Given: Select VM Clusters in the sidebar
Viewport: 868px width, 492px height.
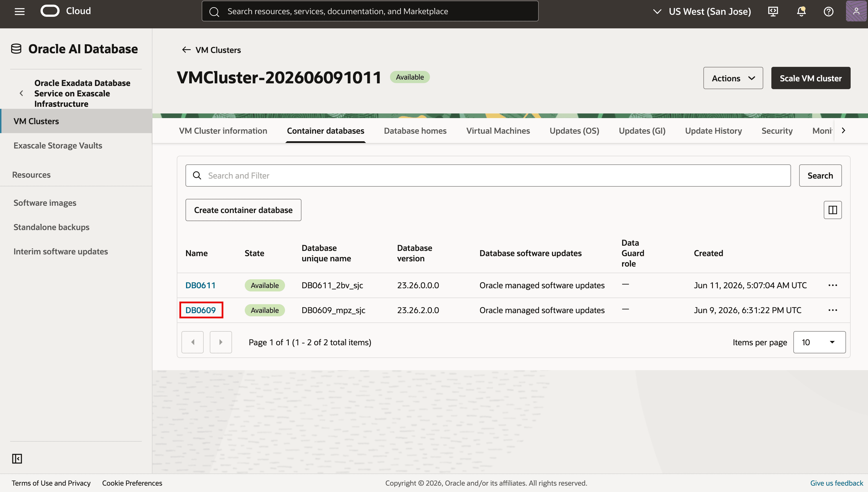Looking at the screenshot, I should tap(76, 121).
